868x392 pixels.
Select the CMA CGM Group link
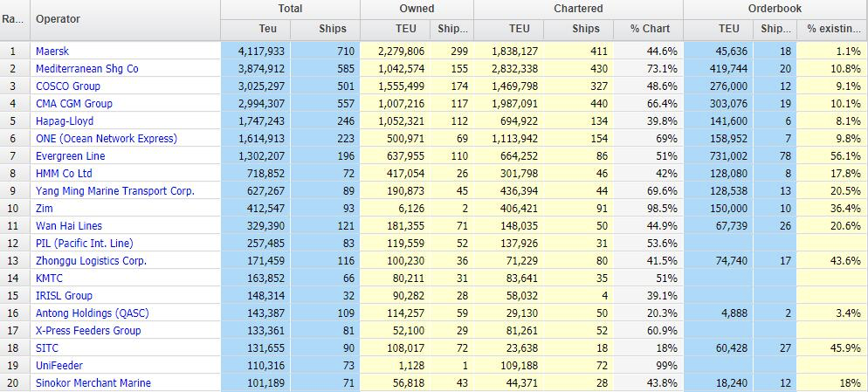point(74,104)
